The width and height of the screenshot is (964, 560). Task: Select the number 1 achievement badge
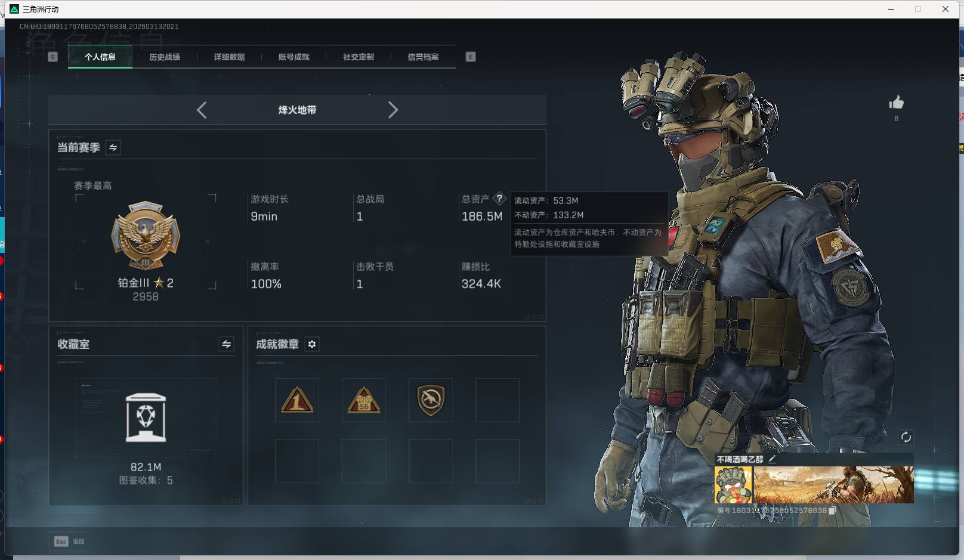coord(296,400)
